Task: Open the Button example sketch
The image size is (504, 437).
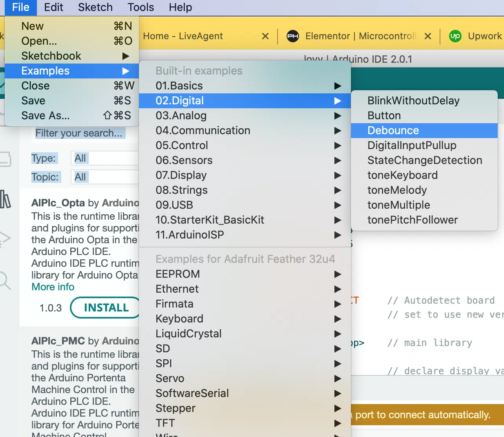Action: click(424, 116)
